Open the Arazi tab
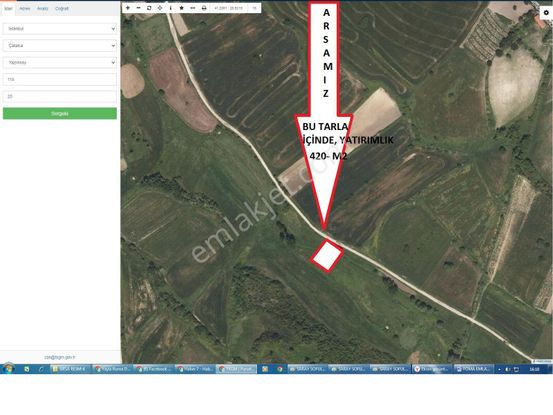The image size is (553, 415). (42, 8)
